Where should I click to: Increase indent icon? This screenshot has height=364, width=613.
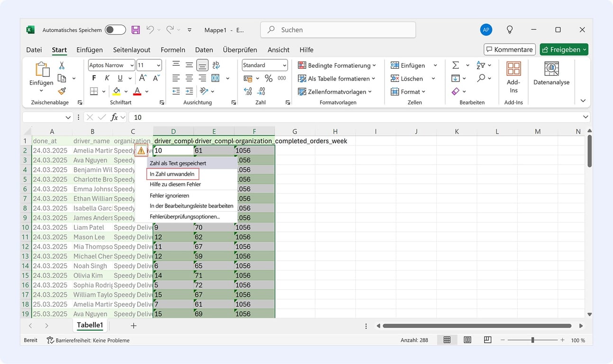coord(189,91)
